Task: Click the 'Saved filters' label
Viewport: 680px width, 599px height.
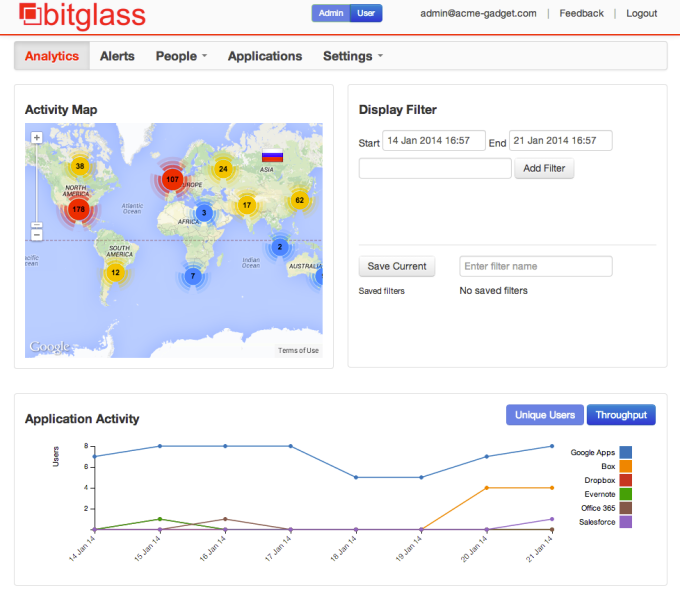Action: click(382, 291)
